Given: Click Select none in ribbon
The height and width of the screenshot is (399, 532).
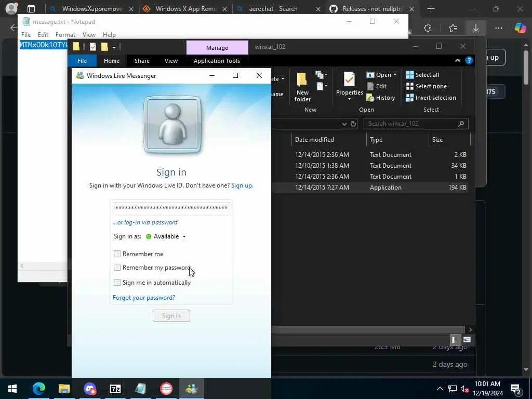Looking at the screenshot, I should pyautogui.click(x=427, y=86).
